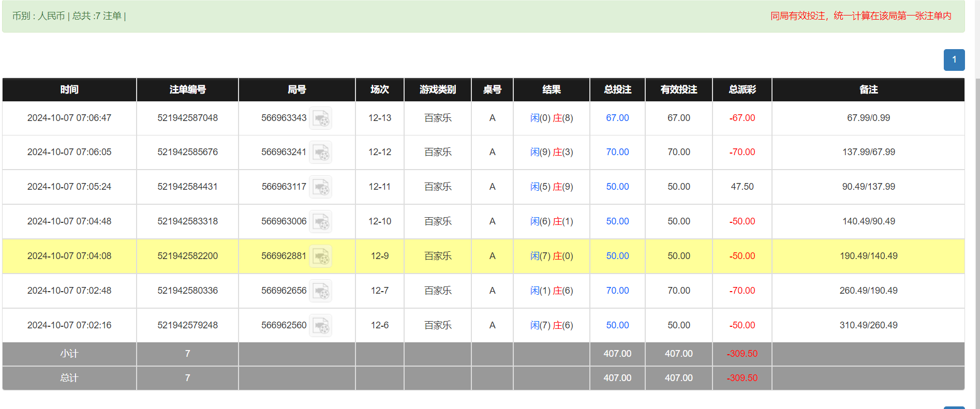
Task: Click total bet 50.00 for round 12-11
Action: pos(617,187)
